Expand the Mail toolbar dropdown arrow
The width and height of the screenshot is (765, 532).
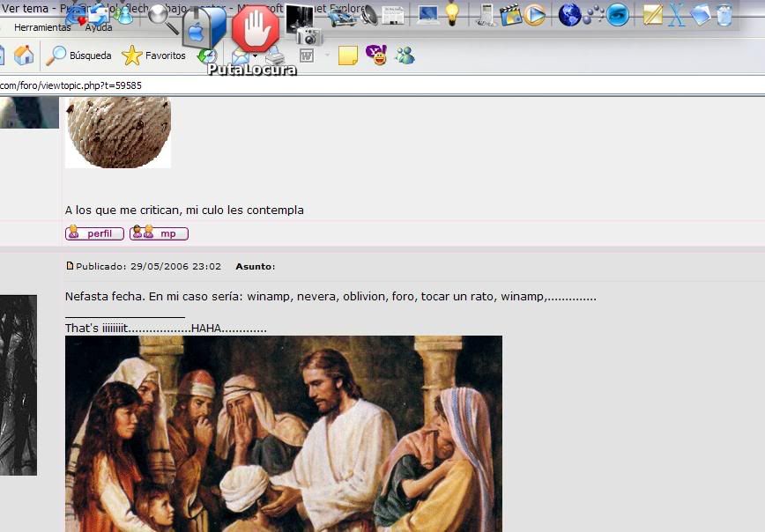255,56
